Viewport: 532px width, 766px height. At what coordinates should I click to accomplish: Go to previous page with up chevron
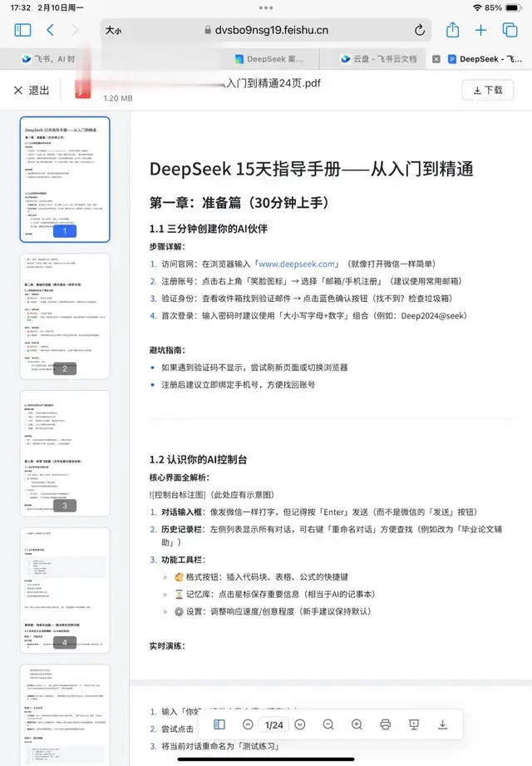(x=248, y=724)
